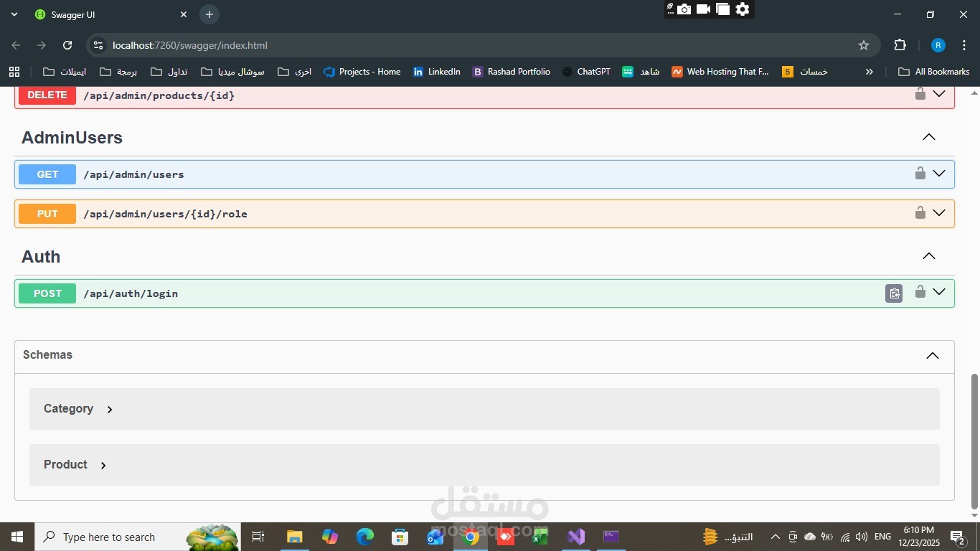This screenshot has width=980, height=551.
Task: Open the Chrome profile avatar R
Action: pyautogui.click(x=938, y=45)
